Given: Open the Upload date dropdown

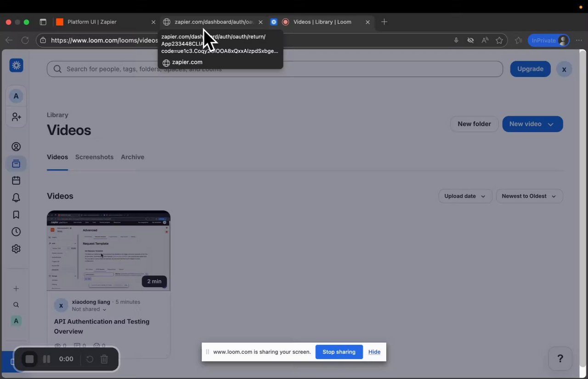Looking at the screenshot, I should pyautogui.click(x=465, y=196).
